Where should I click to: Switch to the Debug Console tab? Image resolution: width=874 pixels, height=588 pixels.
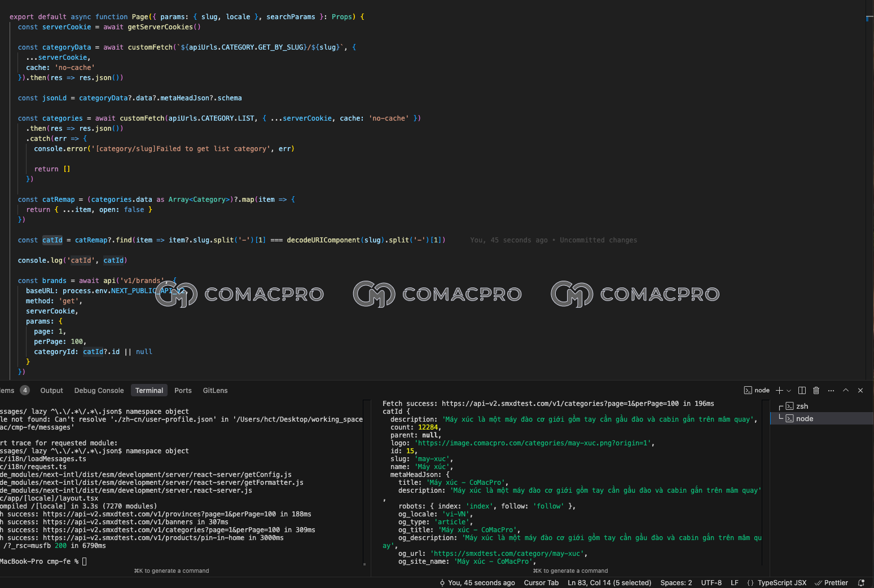click(x=99, y=391)
